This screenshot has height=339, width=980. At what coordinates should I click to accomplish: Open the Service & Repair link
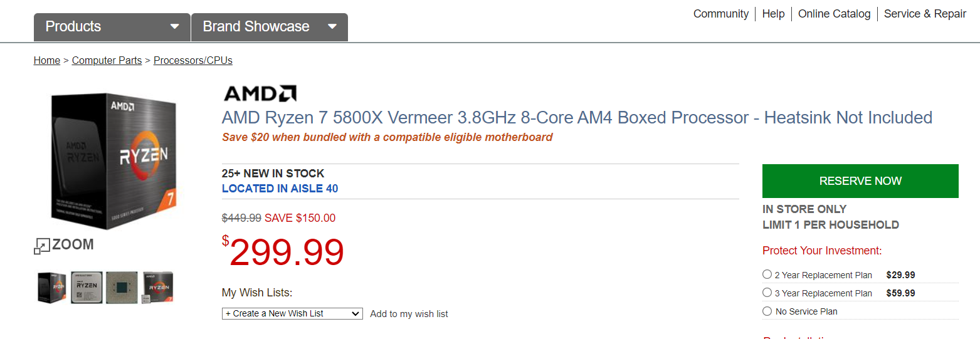[925, 14]
